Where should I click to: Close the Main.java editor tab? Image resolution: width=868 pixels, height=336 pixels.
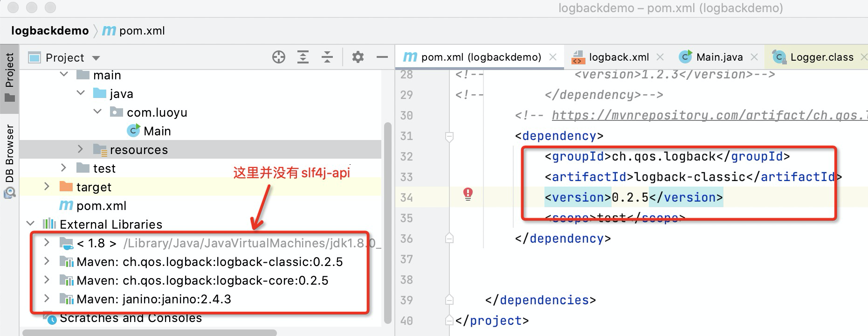click(x=754, y=57)
